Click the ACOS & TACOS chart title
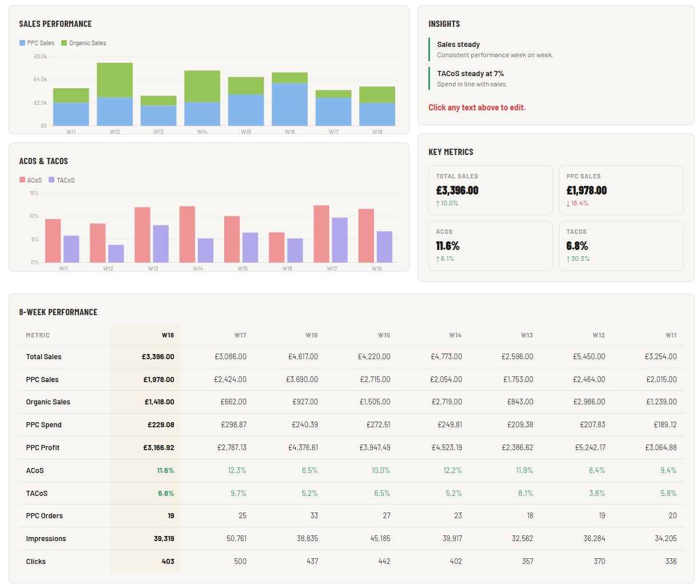 [x=43, y=161]
